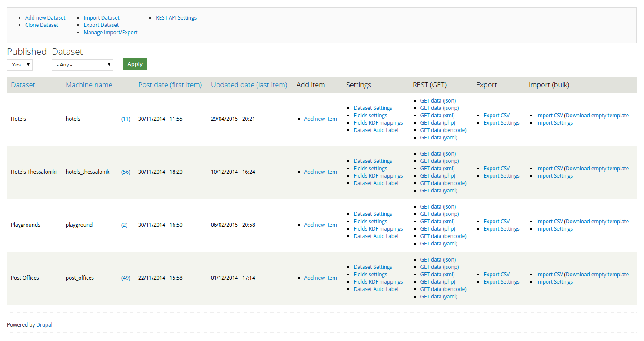The image size is (644, 341).
Task: Open Fields RDF mappings for Post Offices
Action: pos(378,281)
